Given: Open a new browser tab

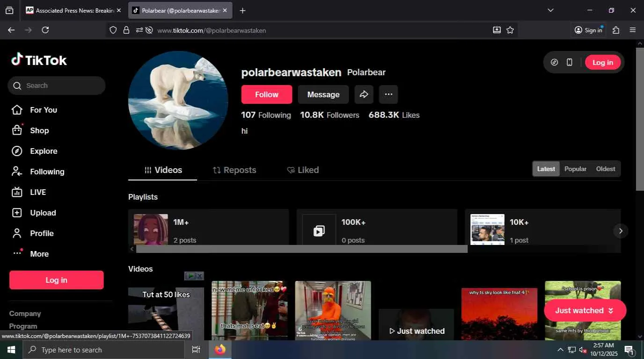Looking at the screenshot, I should (242, 10).
